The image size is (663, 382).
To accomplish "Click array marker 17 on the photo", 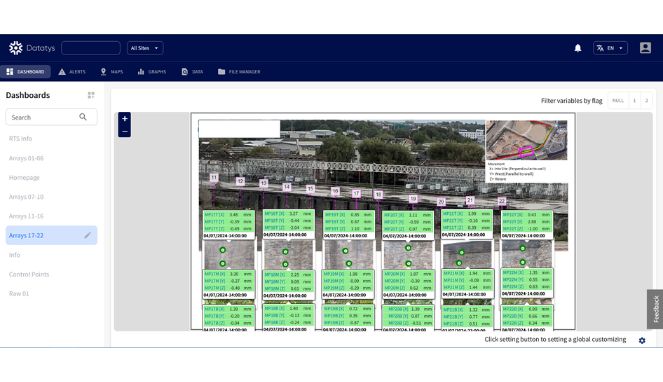I will tap(356, 193).
